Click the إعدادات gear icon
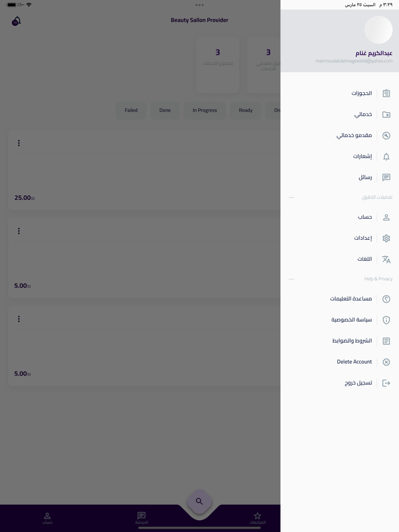The height and width of the screenshot is (532, 399). pyautogui.click(x=386, y=239)
